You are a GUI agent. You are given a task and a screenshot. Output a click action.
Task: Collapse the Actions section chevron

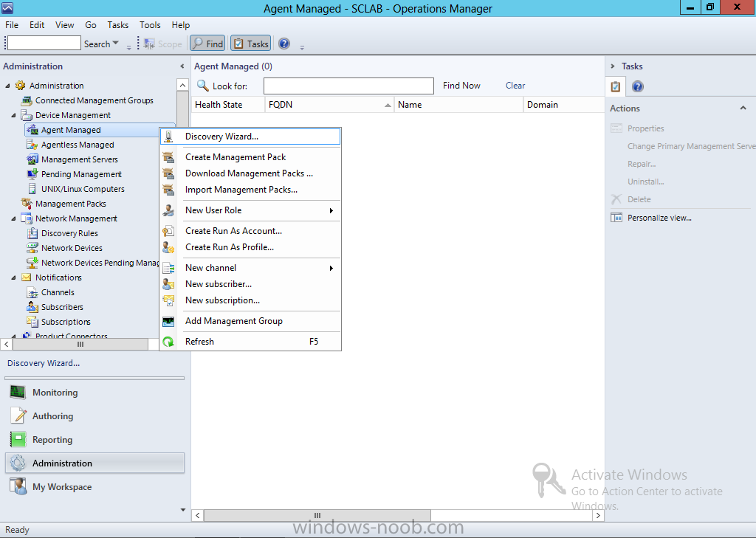tap(743, 108)
